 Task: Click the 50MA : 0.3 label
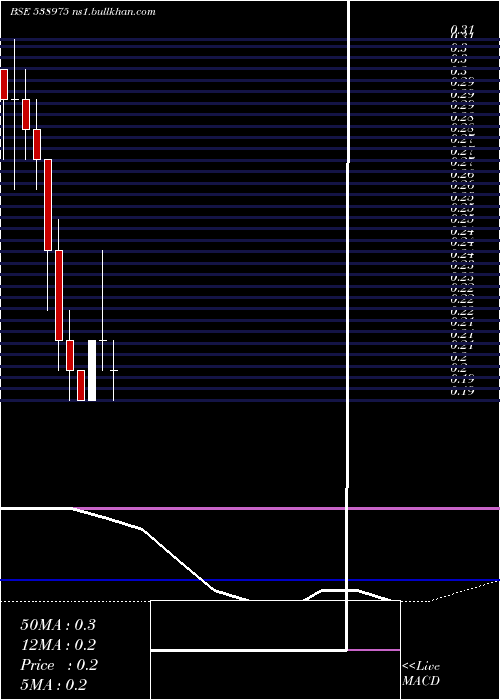[58, 625]
